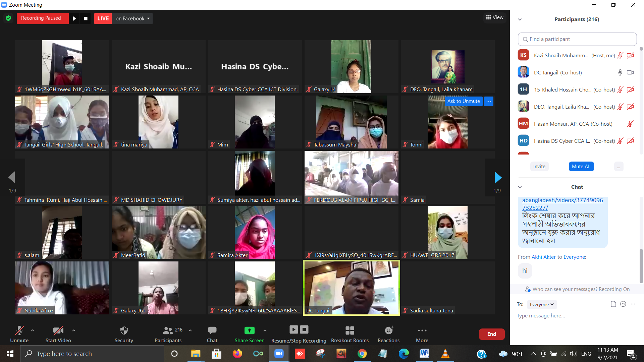Open Firefox from the taskbar

[x=237, y=354]
